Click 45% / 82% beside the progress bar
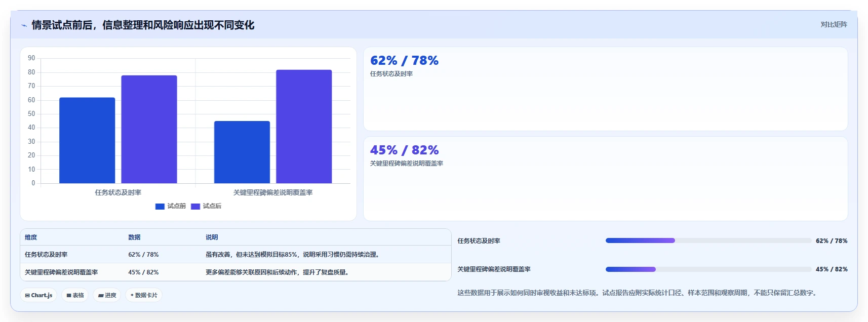This screenshot has width=868, height=322. pos(832,269)
